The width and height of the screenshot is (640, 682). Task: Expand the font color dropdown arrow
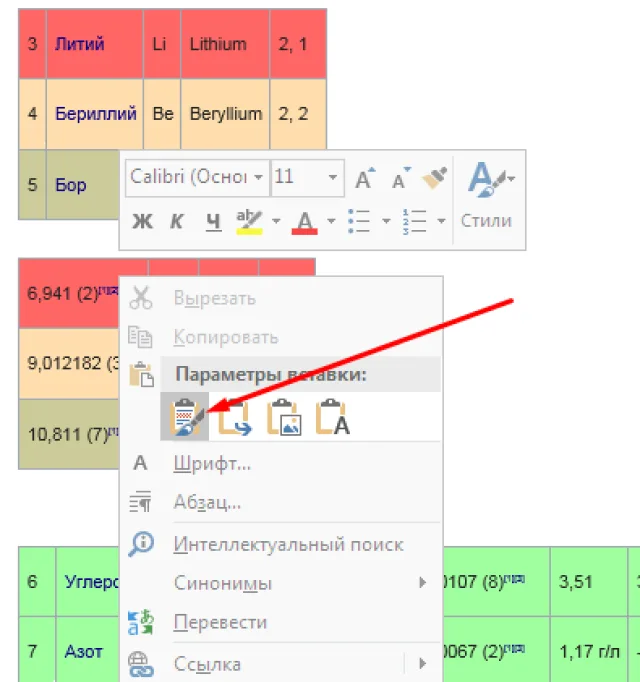[331, 221]
